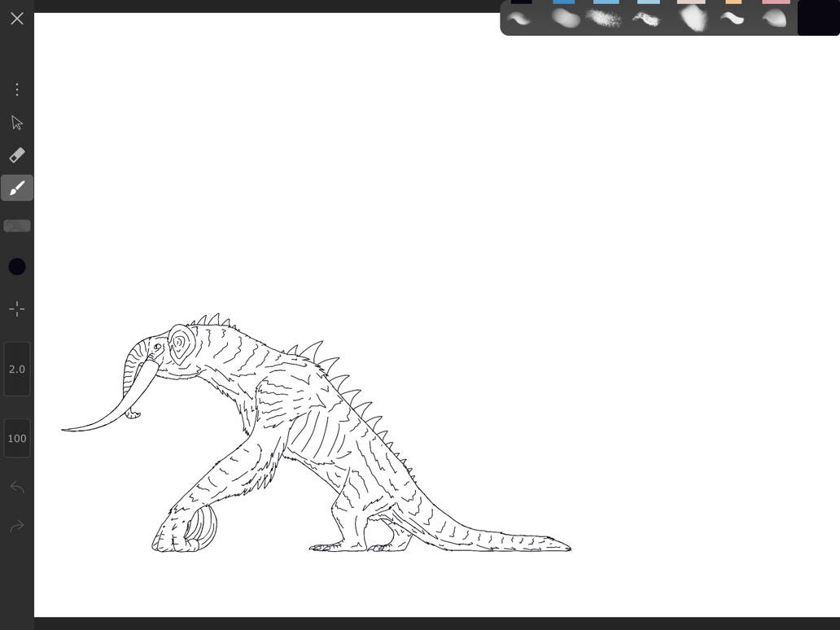
Task: Choose the light blue palette swatch
Action: click(648, 2)
